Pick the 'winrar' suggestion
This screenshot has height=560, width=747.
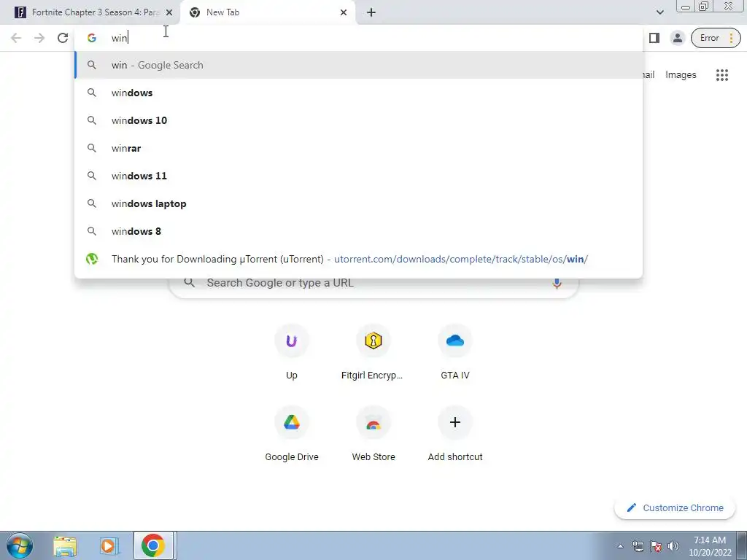(x=358, y=148)
